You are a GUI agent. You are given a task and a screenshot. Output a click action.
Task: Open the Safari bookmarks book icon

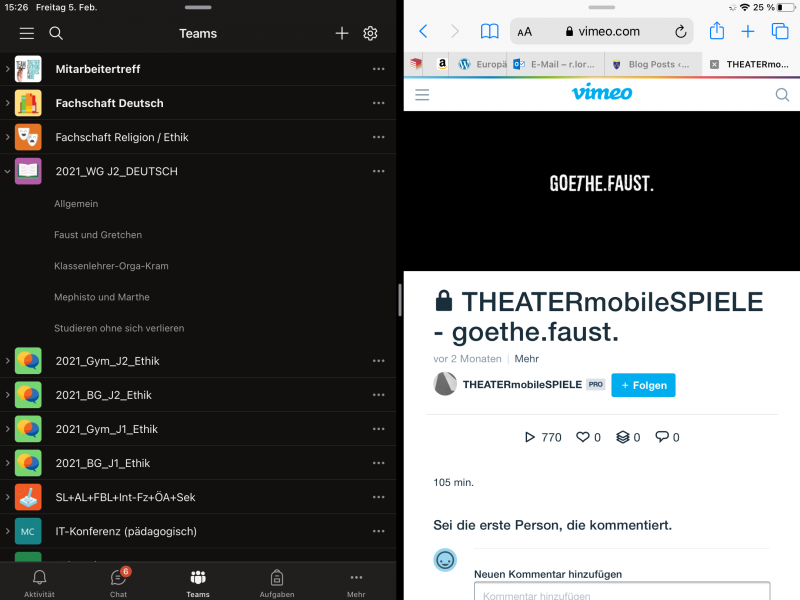(x=489, y=32)
